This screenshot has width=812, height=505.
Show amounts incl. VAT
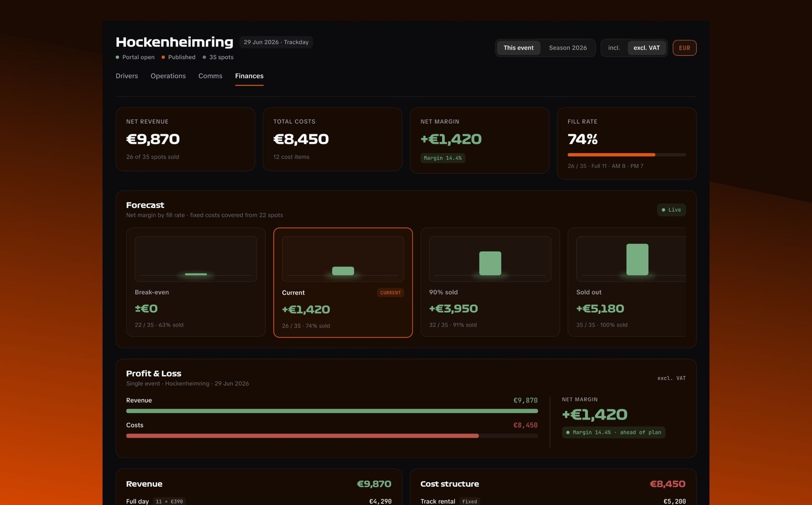tap(614, 48)
